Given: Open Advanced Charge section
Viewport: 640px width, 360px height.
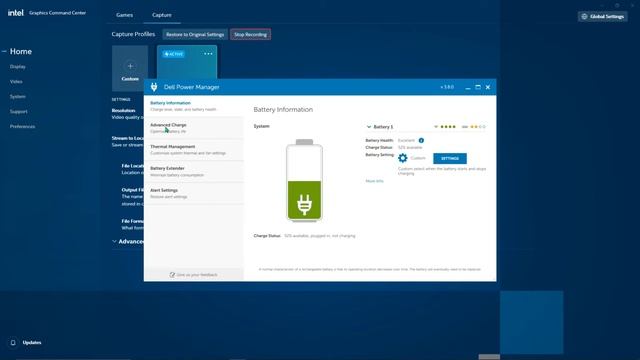Looking at the screenshot, I should click(194, 128).
